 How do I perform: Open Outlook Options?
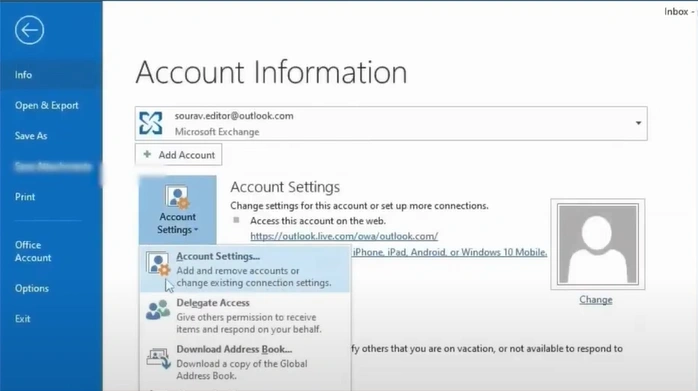pos(32,288)
